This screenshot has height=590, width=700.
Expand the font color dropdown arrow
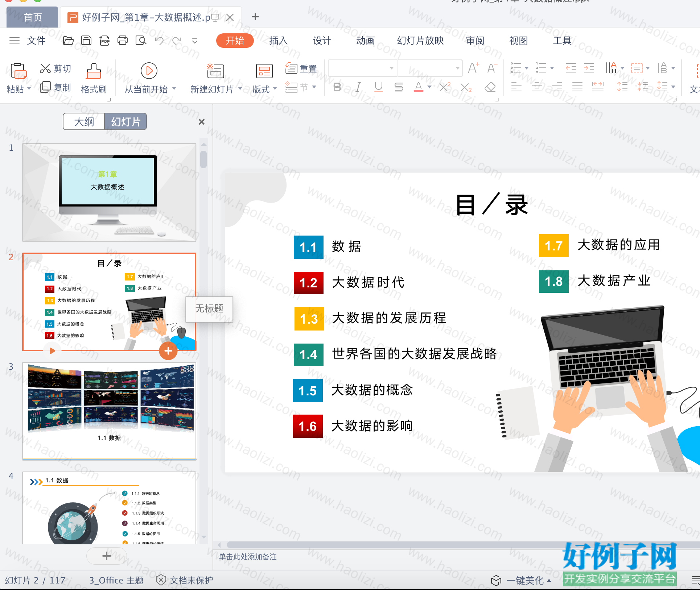click(x=429, y=87)
